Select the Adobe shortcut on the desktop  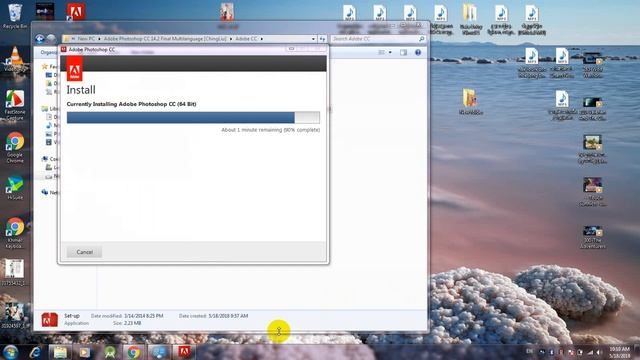76,13
